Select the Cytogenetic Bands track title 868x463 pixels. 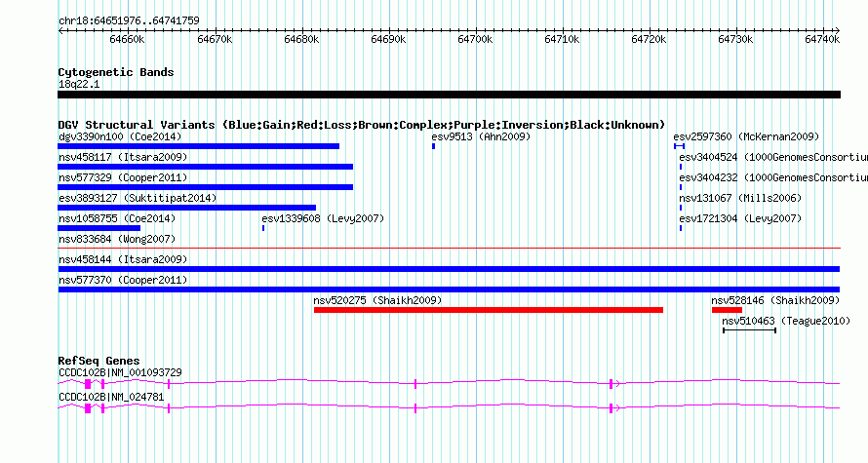pos(116,72)
